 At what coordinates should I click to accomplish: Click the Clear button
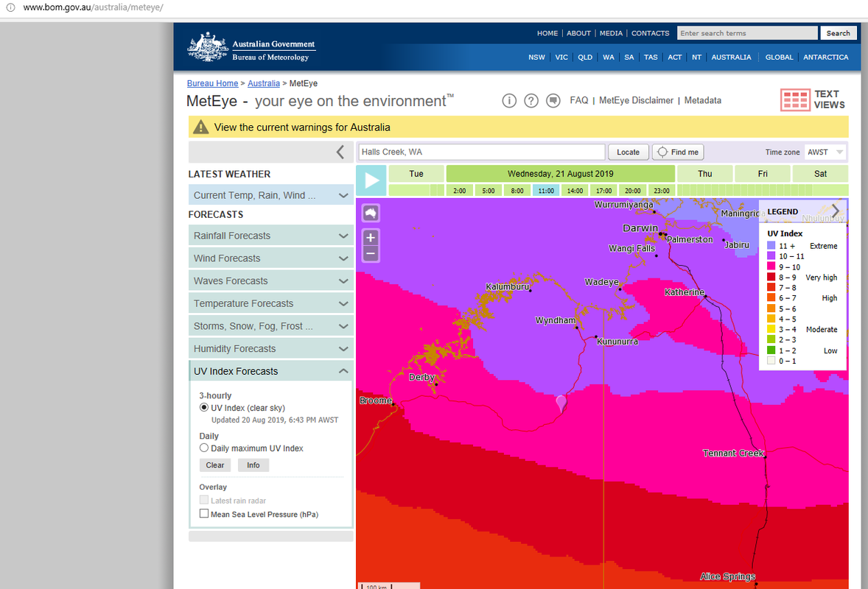pyautogui.click(x=214, y=465)
